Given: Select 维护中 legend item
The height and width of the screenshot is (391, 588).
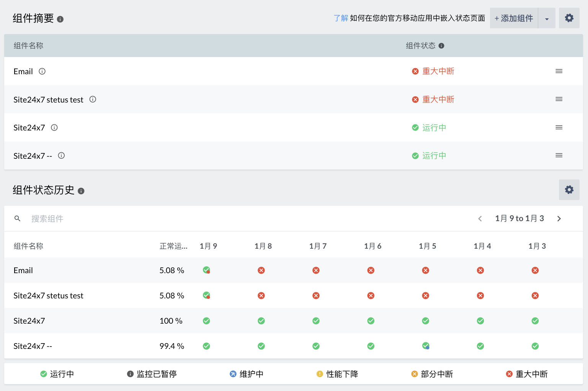Looking at the screenshot, I should (247, 374).
